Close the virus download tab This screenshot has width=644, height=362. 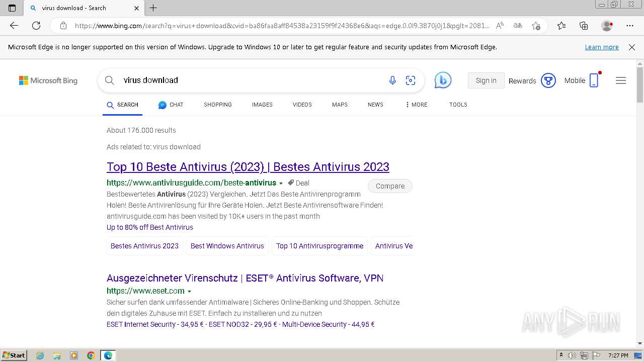click(137, 8)
